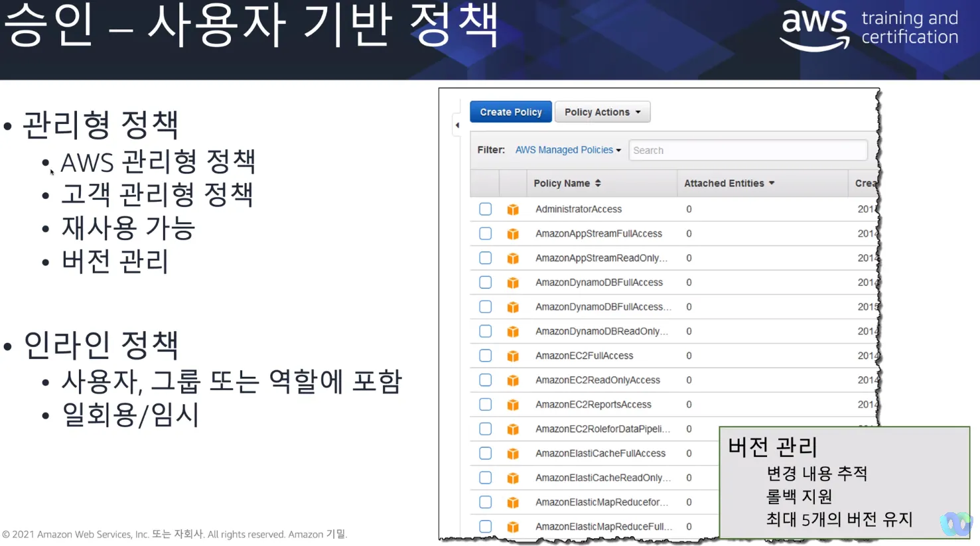Open the AmazonEC2RoleforDataPipeli policy name
The width and height of the screenshot is (980, 546).
pyautogui.click(x=602, y=429)
